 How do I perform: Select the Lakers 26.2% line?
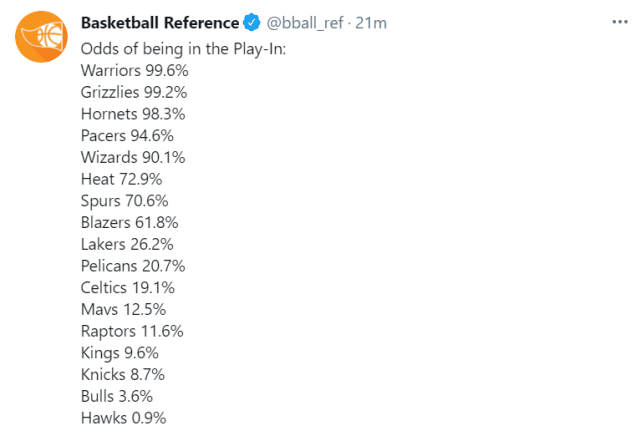pos(127,244)
